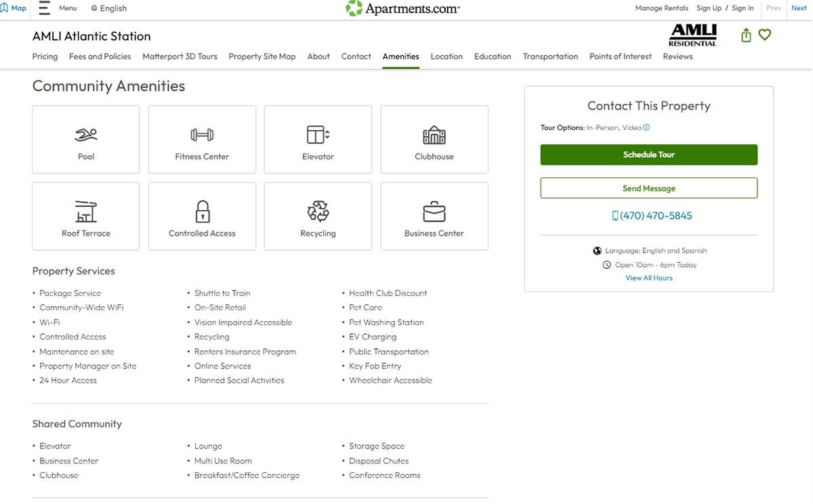Click Breakfast/Coffee Concierge item
The image size is (813, 504).
(247, 476)
